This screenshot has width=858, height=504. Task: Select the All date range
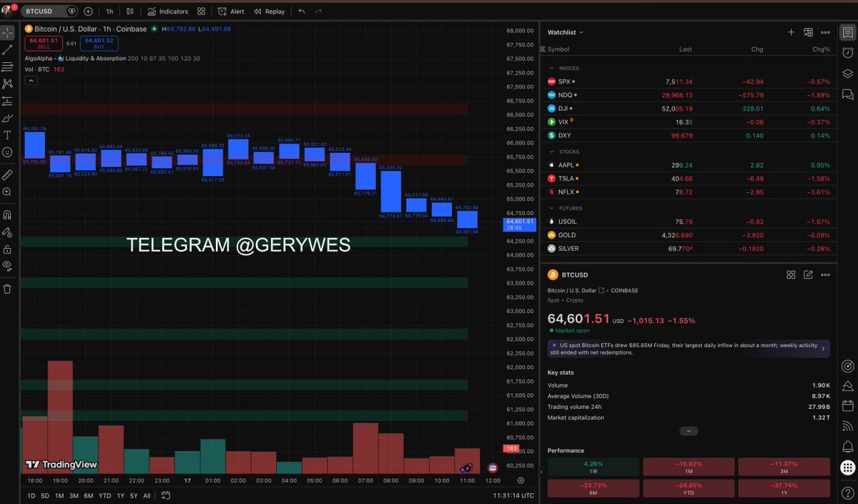[x=147, y=495]
